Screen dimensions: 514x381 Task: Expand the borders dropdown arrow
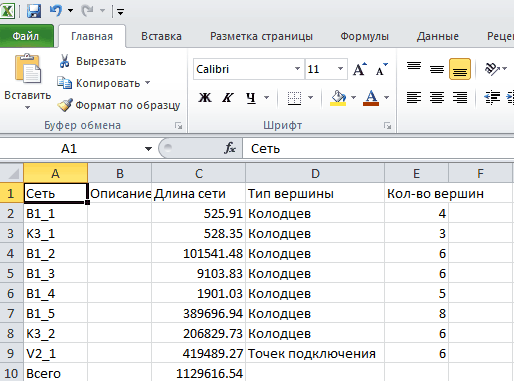[x=310, y=98]
